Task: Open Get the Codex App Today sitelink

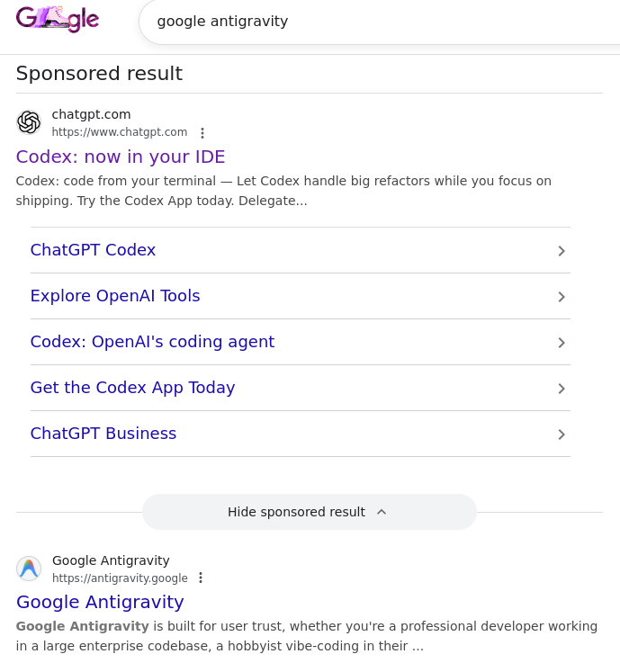Action: (x=132, y=388)
